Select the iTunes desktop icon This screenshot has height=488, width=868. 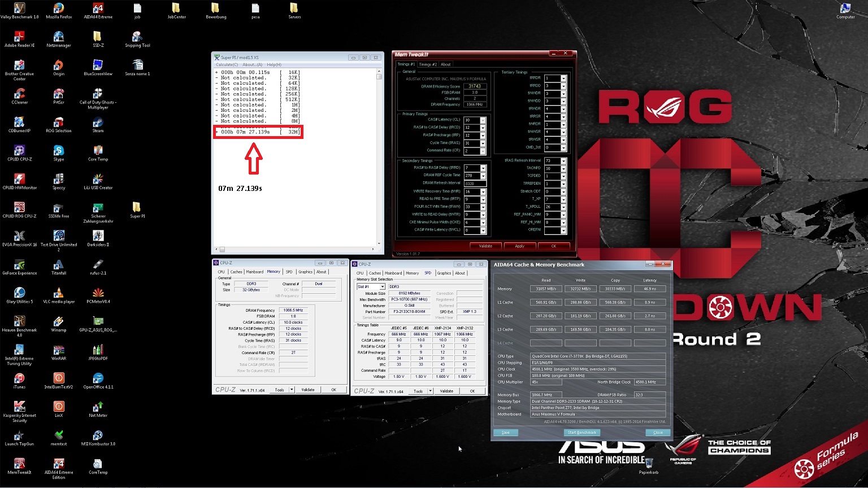tap(19, 380)
